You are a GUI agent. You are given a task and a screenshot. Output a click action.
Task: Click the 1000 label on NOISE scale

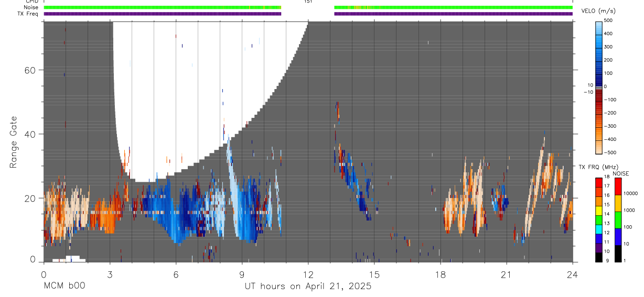629,210
